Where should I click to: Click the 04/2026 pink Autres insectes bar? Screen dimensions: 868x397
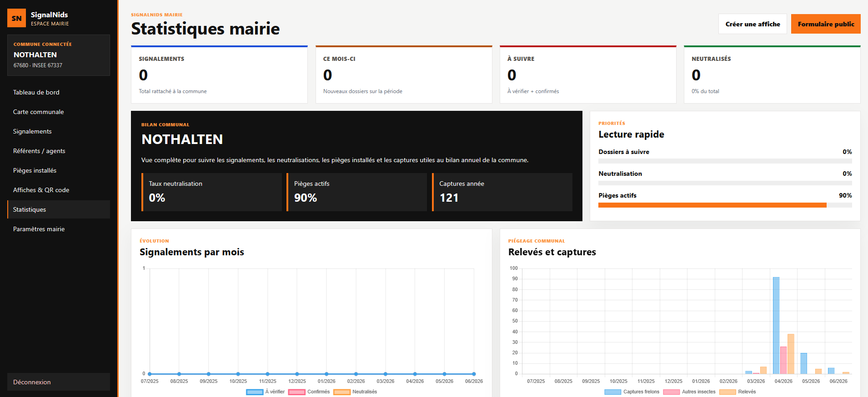(783, 360)
